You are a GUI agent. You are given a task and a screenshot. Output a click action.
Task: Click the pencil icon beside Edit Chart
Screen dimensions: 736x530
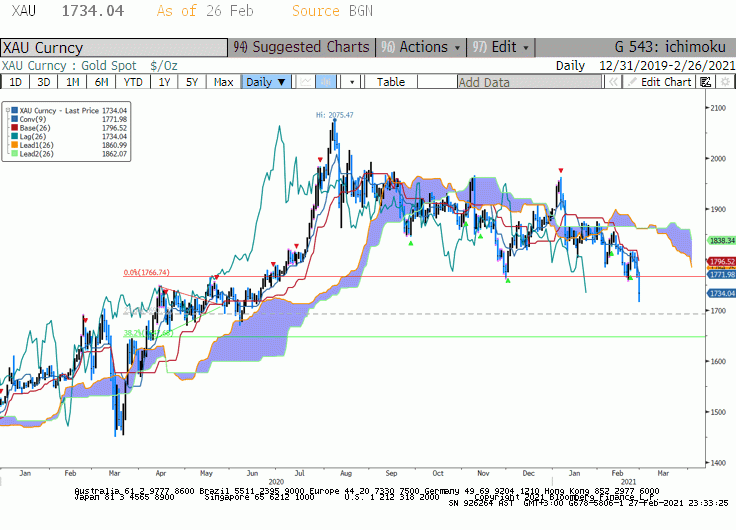(x=632, y=82)
